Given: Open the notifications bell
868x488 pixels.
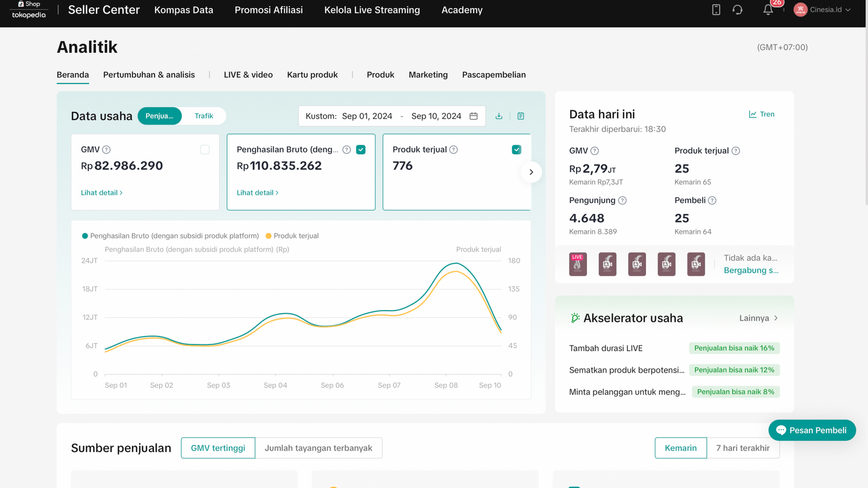Looking at the screenshot, I should [x=768, y=10].
